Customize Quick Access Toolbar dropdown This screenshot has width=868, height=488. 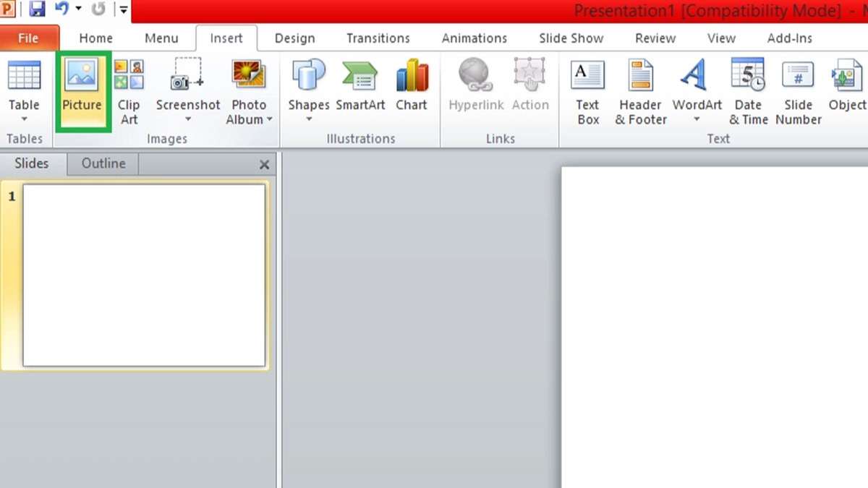(124, 10)
